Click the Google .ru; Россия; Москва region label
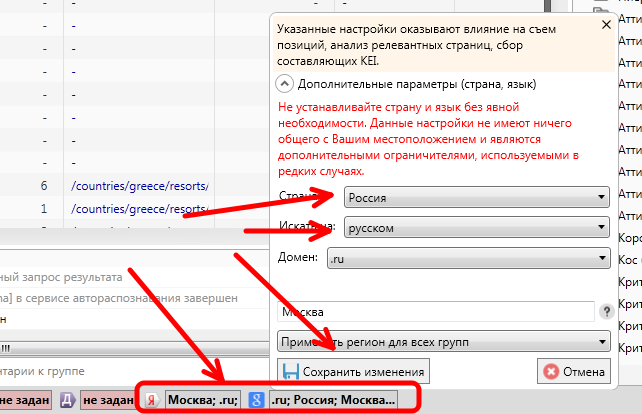This screenshot has width=642, height=414. [333, 400]
